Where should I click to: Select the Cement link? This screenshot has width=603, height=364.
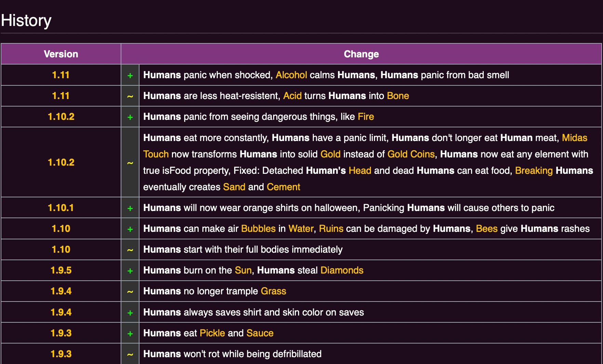pos(283,187)
